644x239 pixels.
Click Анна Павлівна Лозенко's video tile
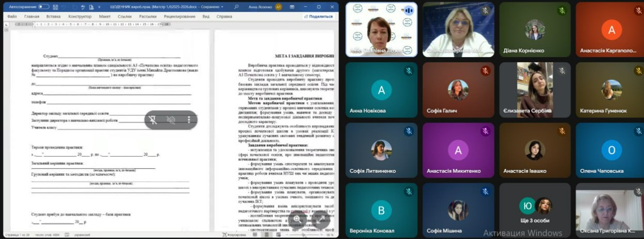pyautogui.click(x=381, y=29)
